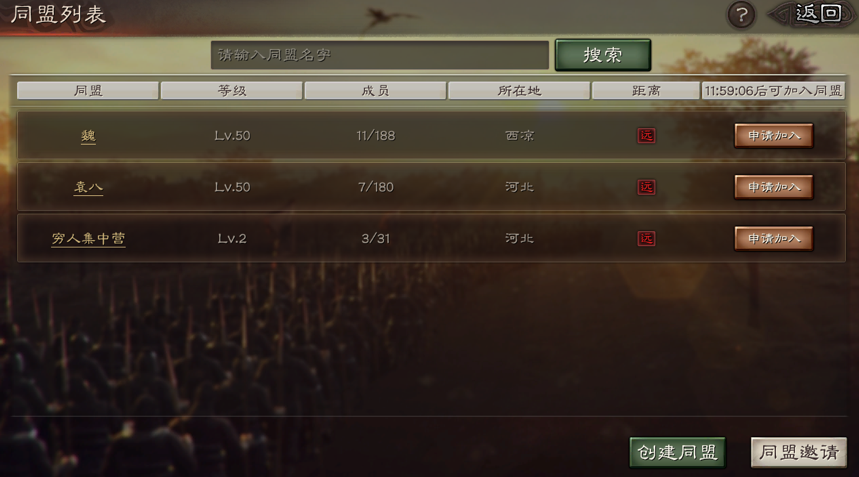Viewport: 859px width, 477px height.
Task: Tap the 返回 back arrow button
Action: [x=813, y=14]
